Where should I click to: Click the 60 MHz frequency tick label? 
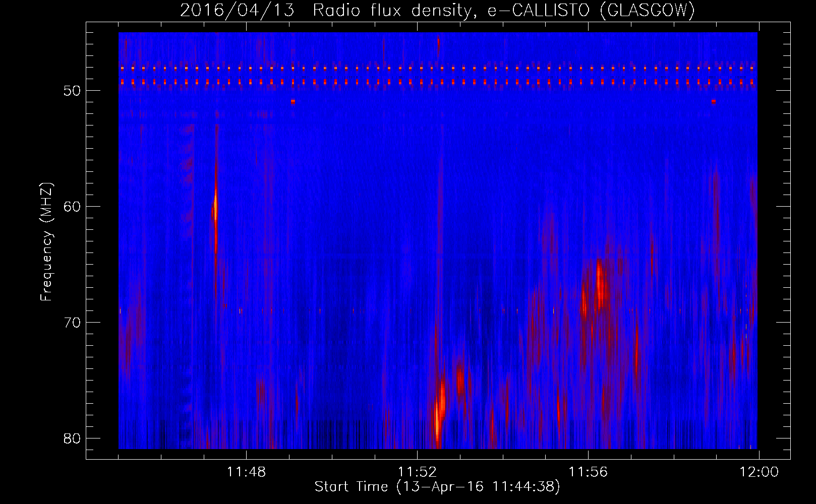coord(72,207)
